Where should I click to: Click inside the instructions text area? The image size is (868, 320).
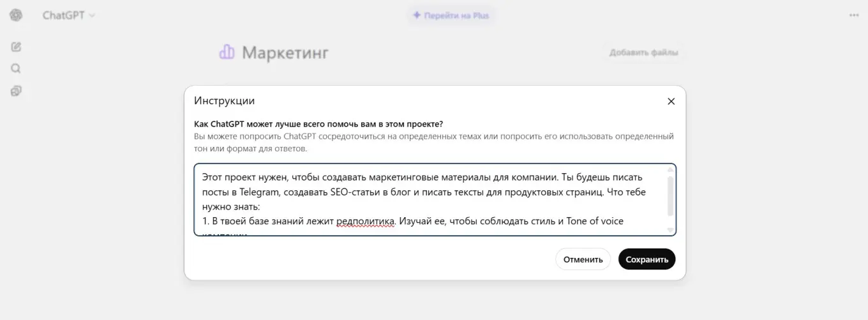coord(435,200)
